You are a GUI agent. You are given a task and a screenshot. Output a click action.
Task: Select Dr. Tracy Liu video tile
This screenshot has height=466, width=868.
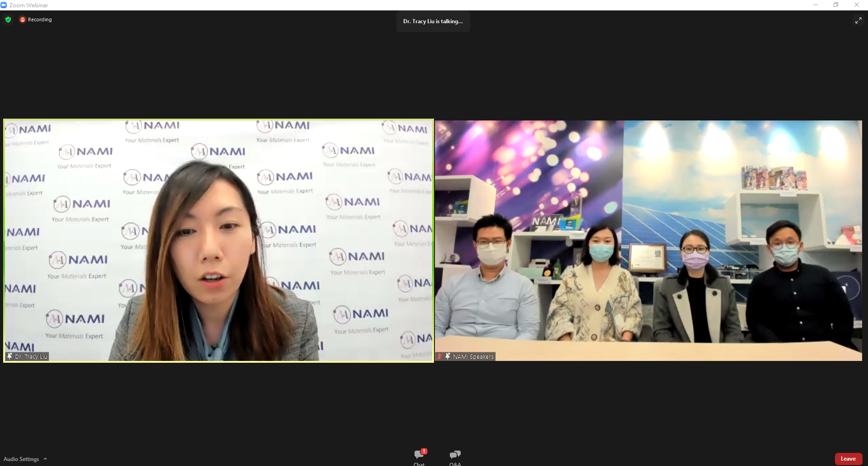click(x=219, y=240)
